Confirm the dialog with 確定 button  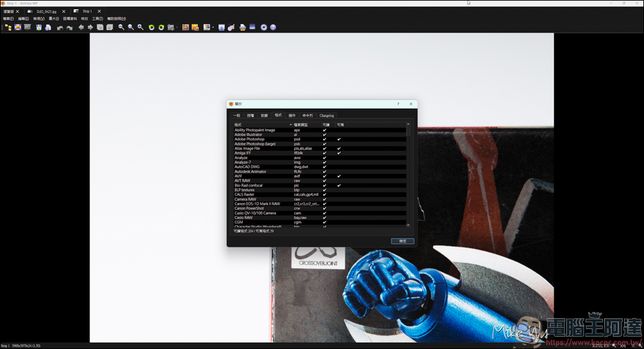pyautogui.click(x=402, y=241)
